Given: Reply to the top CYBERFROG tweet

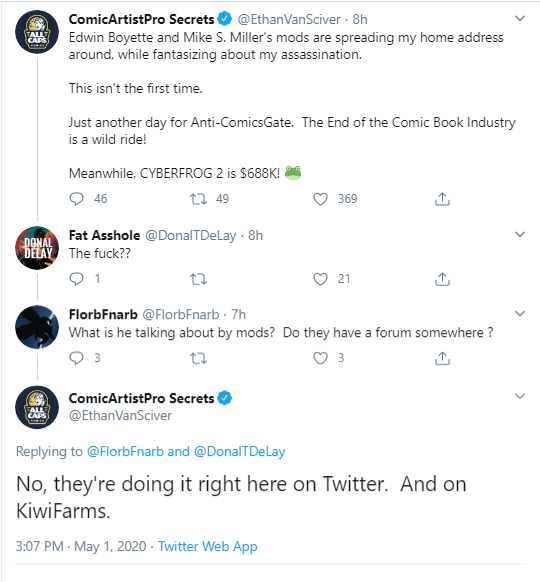Looking at the screenshot, I should (76, 199).
